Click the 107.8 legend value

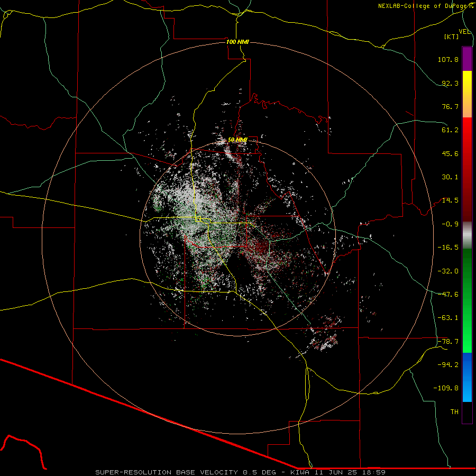coord(448,59)
